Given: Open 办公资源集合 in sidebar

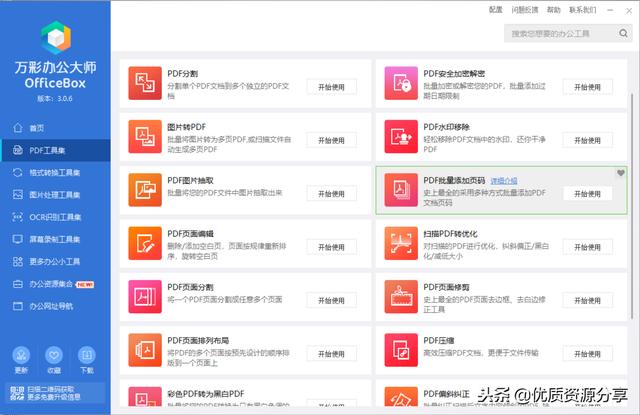Looking at the screenshot, I should click(55, 284).
